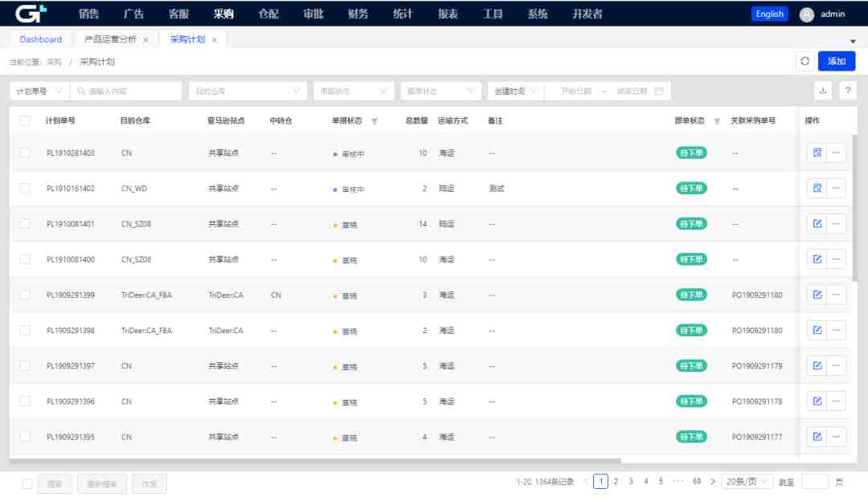
Task: Select checkbox for row PL1910281403
Action: click(x=25, y=153)
